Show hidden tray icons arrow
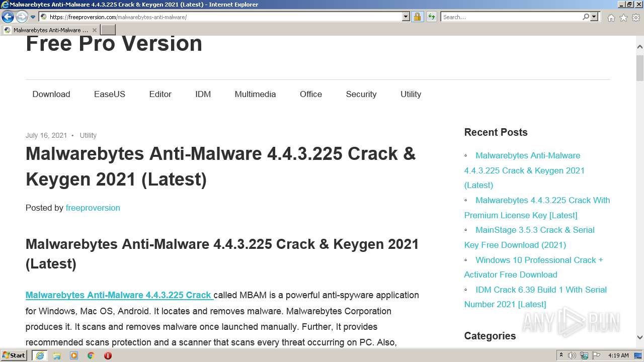 coord(561,355)
